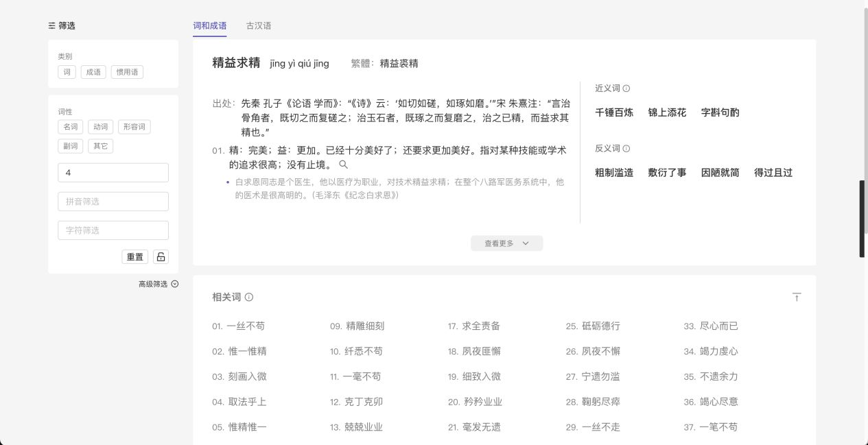Expand the entry with 查看更多
This screenshot has height=445, width=868.
(506, 243)
